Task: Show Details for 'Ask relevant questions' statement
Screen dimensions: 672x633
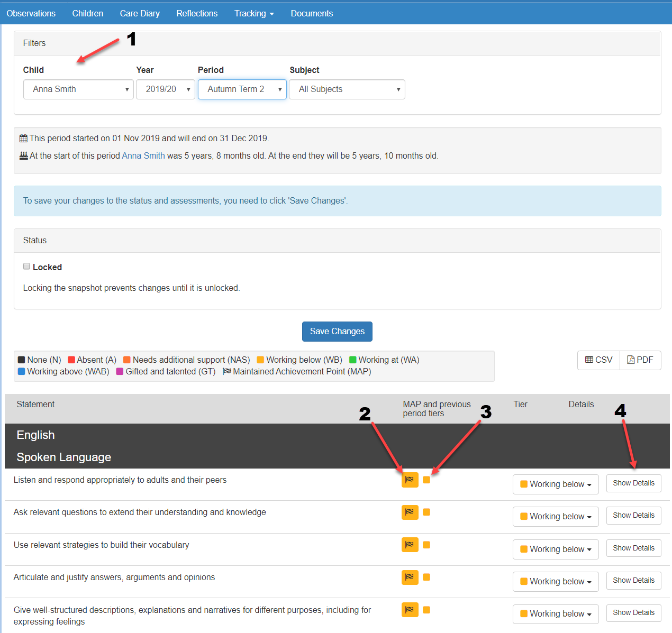Action: point(633,515)
